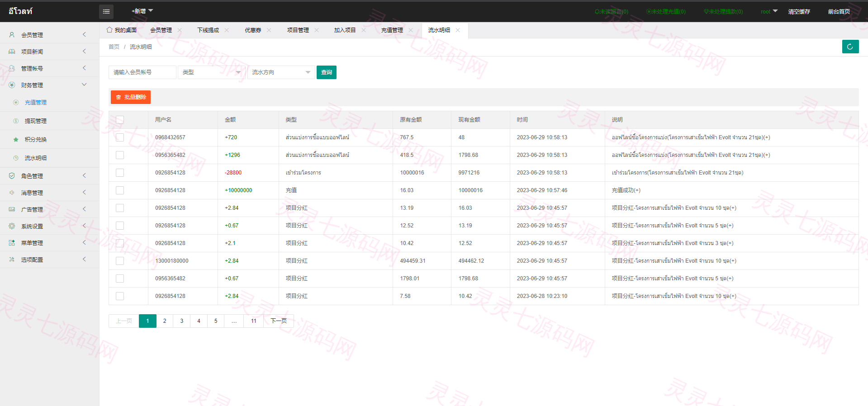Check the row with amount +1296
This screenshot has width=868, height=406.
pos(120,155)
